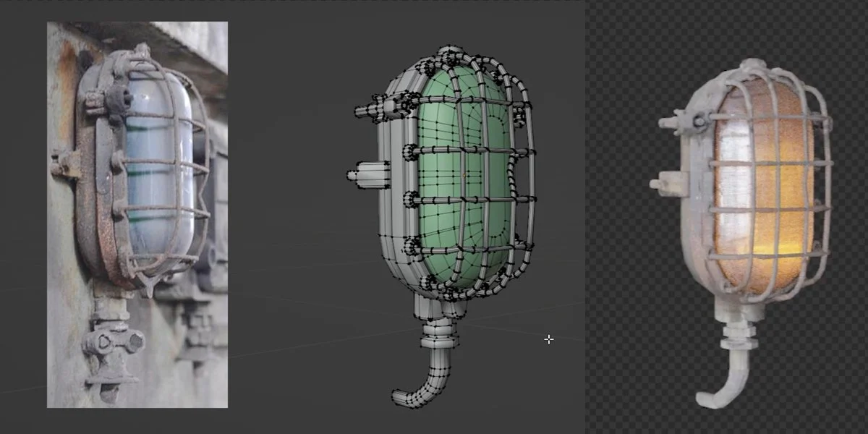Click the white crosshair cursor in the viewport

(549, 339)
